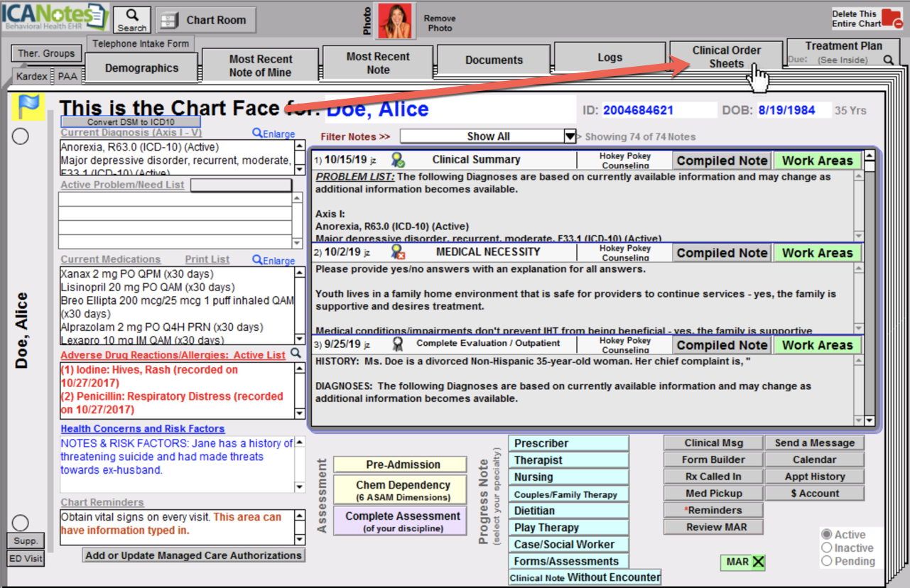The height and width of the screenshot is (588, 910).
Task: Select the Pending status option
Action: click(x=827, y=561)
